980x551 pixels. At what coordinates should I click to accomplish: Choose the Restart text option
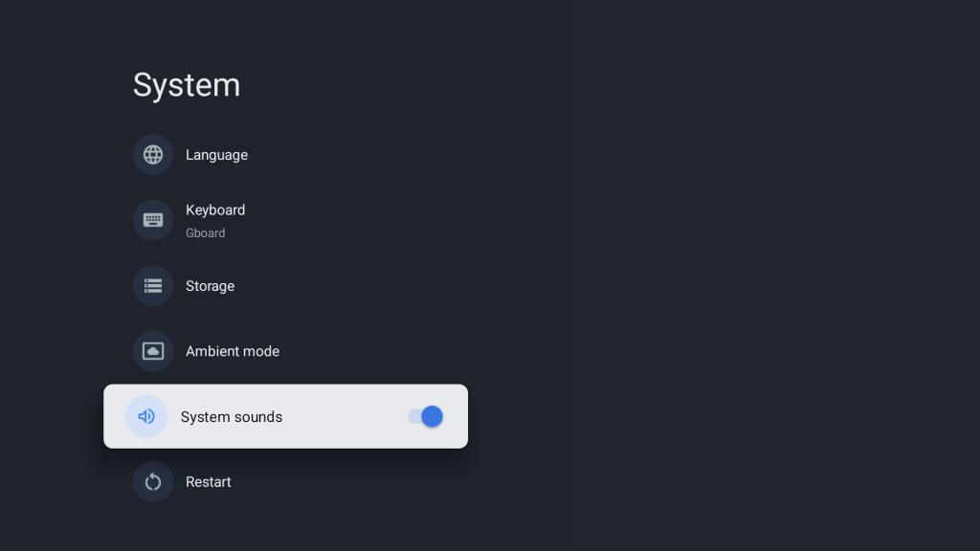click(209, 482)
